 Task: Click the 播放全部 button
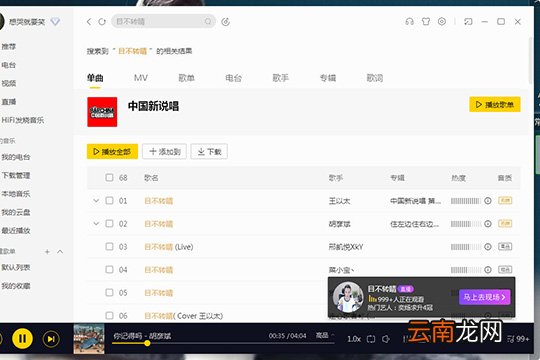coord(112,152)
